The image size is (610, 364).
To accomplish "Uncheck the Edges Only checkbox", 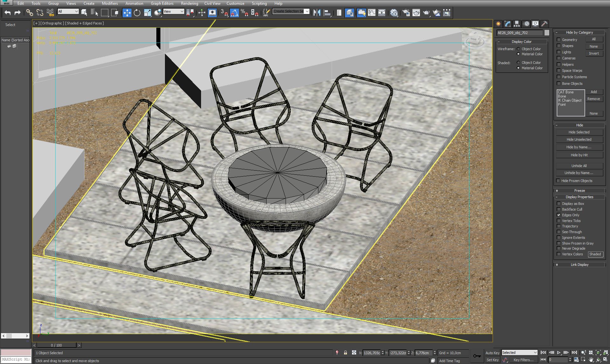I will coord(559,215).
